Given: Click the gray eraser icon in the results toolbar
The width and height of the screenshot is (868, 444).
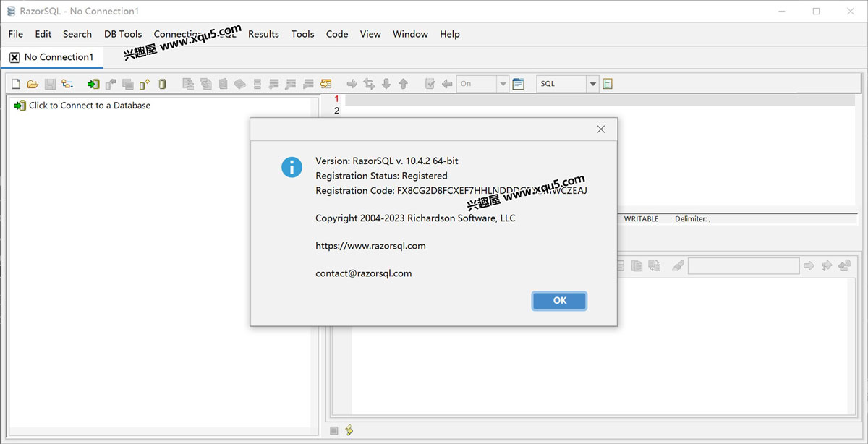Looking at the screenshot, I should pyautogui.click(x=678, y=266).
